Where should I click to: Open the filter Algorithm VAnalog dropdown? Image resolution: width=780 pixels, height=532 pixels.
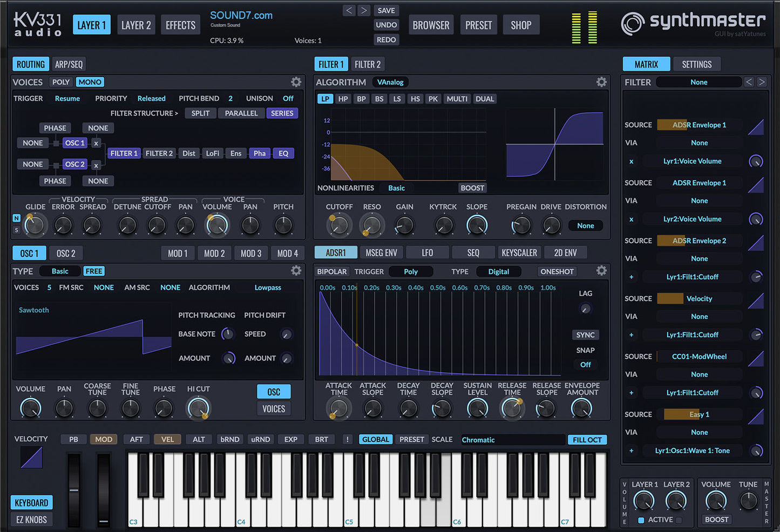point(390,82)
